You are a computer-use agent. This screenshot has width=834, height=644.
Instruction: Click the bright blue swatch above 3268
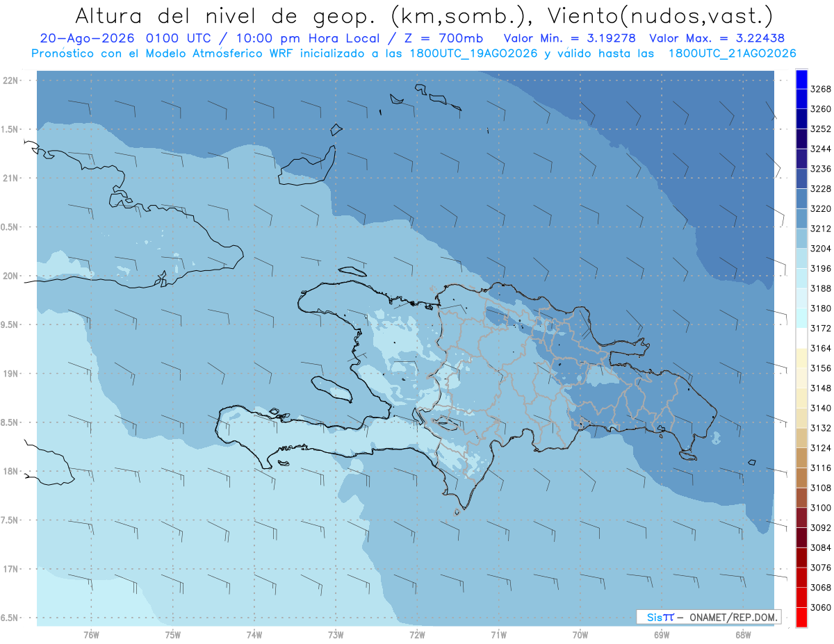point(801,79)
